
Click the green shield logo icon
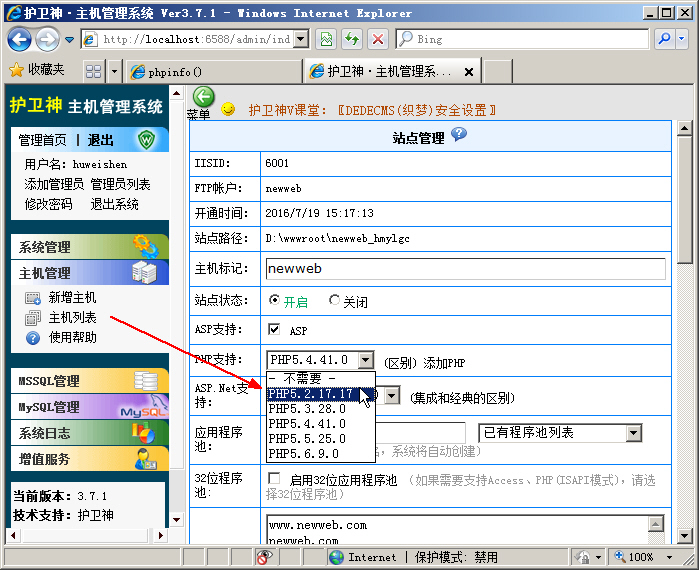(149, 139)
